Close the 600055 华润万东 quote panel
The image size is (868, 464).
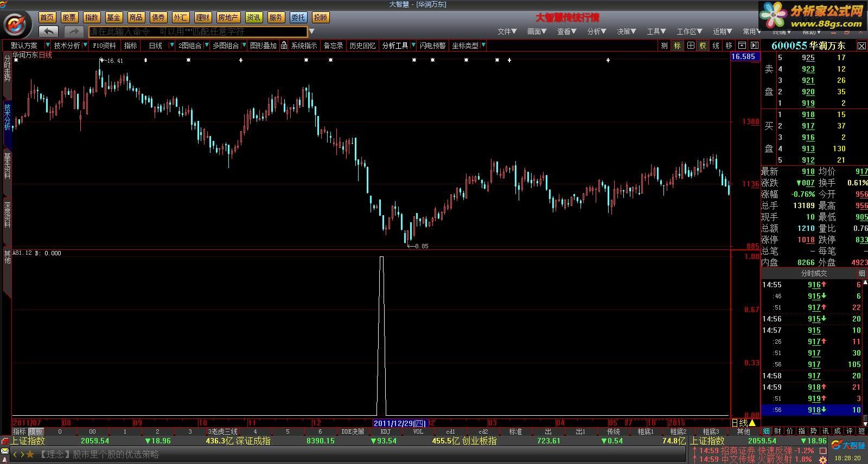861,46
